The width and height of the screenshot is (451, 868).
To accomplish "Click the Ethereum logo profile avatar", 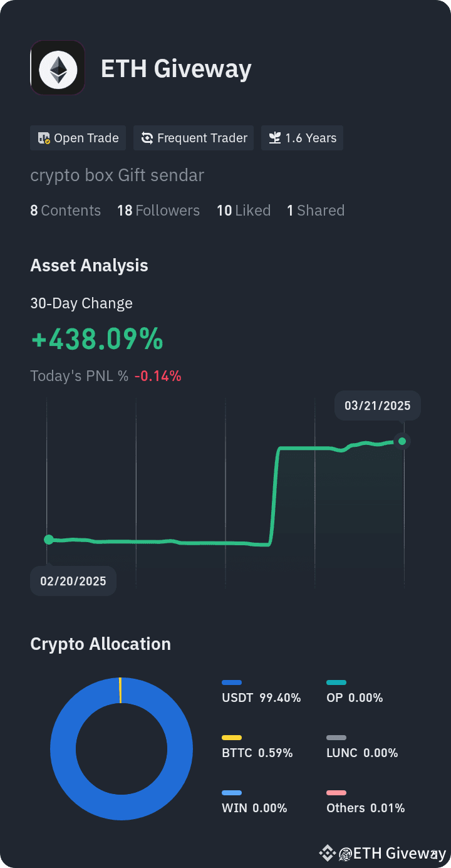I will pyautogui.click(x=58, y=68).
